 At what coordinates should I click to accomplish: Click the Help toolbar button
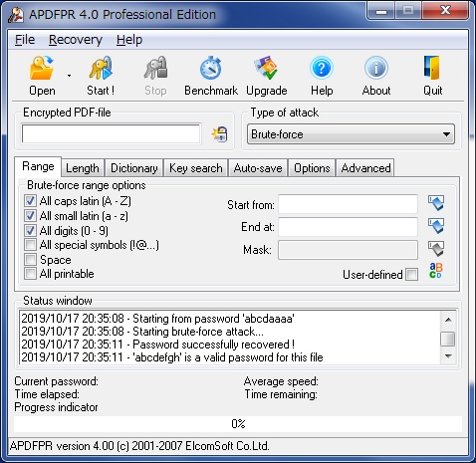[x=322, y=76]
